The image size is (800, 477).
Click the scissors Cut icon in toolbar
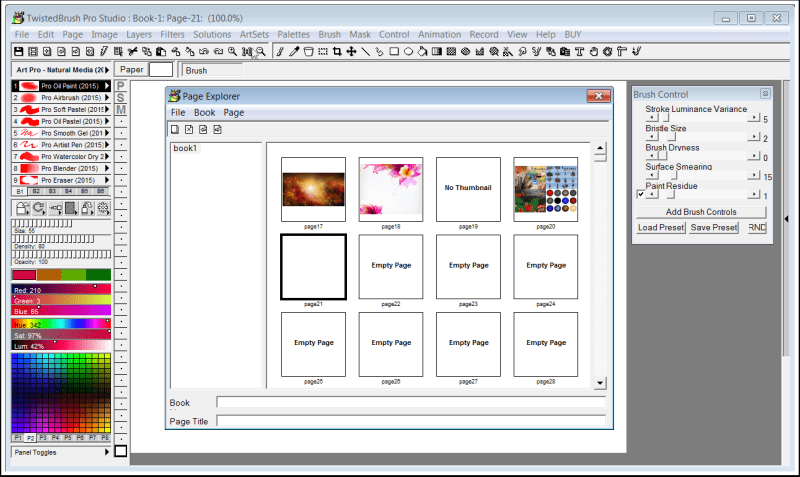133,52
